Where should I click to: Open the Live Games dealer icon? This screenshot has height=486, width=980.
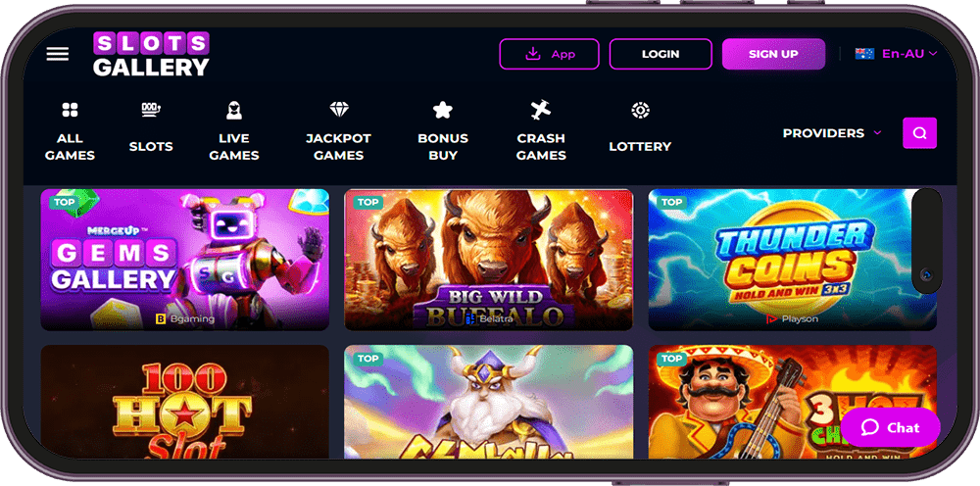[234, 111]
